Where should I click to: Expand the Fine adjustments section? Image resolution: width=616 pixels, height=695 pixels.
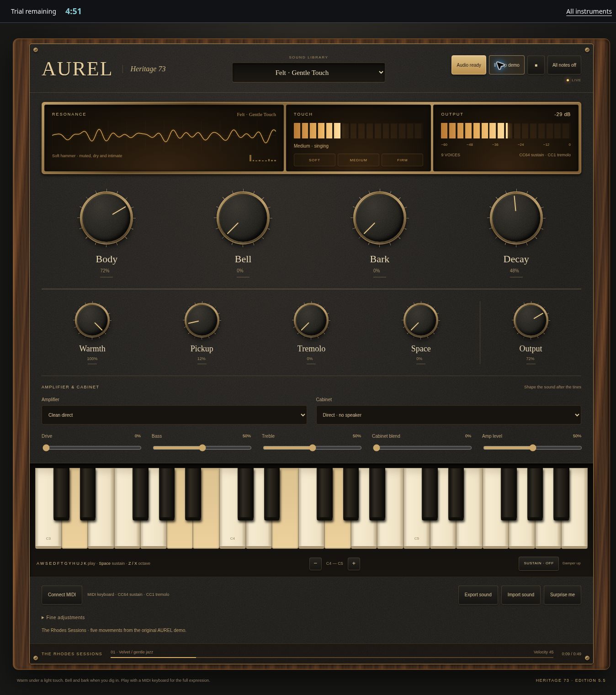point(63,617)
